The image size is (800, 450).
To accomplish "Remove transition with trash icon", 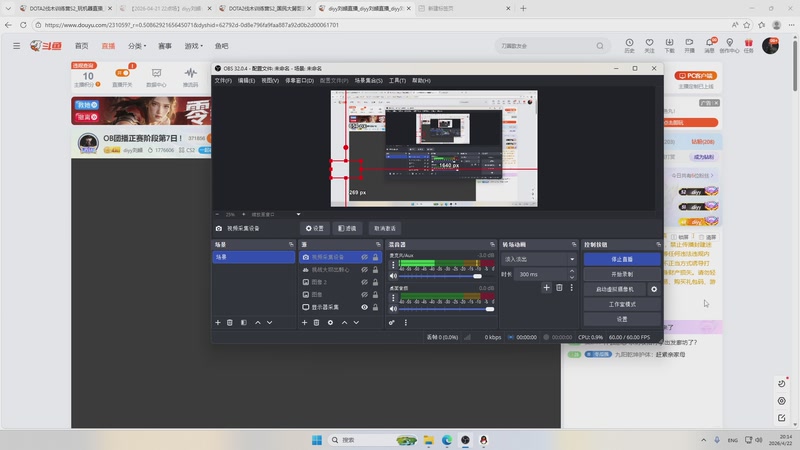I will coord(559,288).
